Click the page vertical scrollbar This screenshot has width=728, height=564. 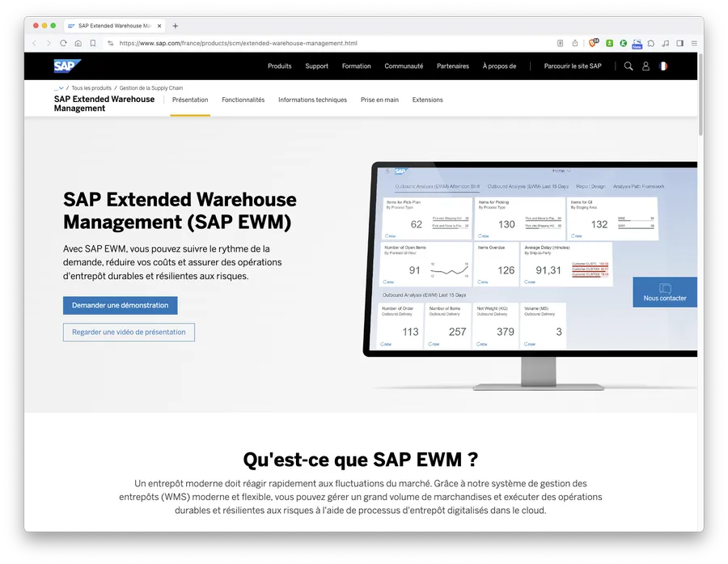[x=700, y=95]
